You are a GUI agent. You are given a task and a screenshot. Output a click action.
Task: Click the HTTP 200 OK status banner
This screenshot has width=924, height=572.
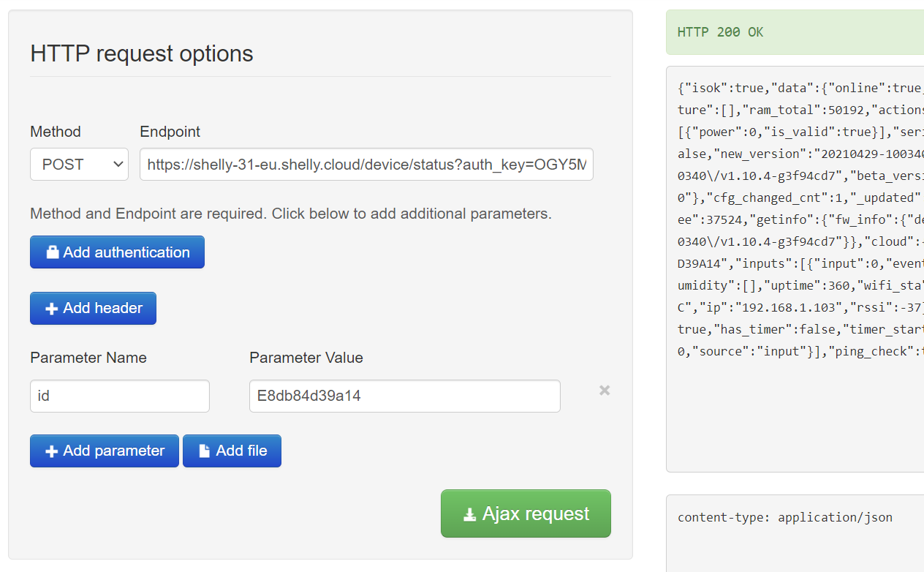point(721,32)
